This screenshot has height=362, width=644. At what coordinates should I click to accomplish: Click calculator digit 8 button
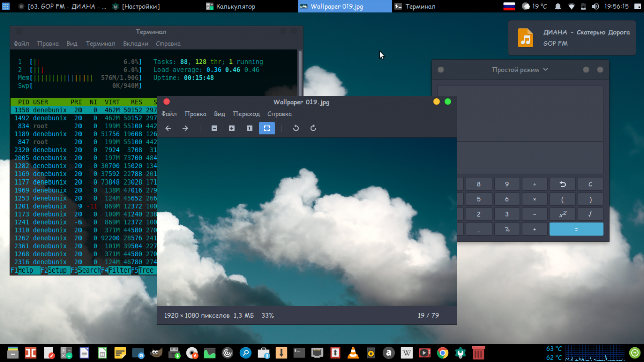click(479, 184)
